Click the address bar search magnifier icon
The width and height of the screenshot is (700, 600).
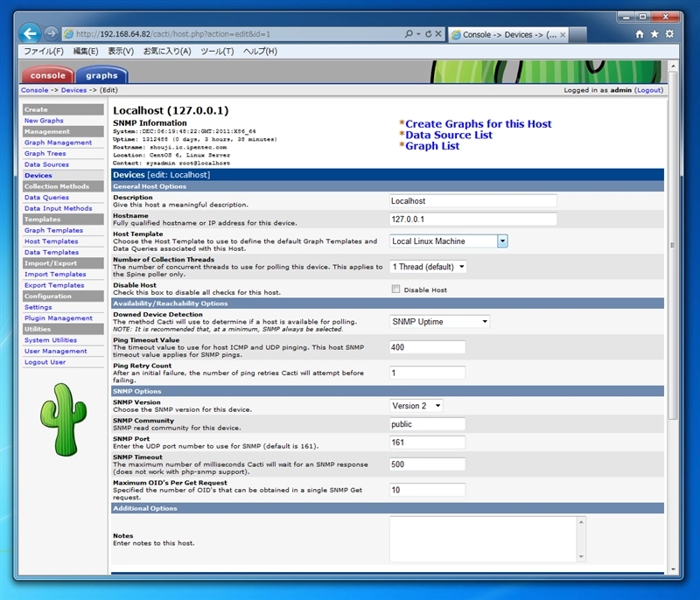[x=409, y=34]
